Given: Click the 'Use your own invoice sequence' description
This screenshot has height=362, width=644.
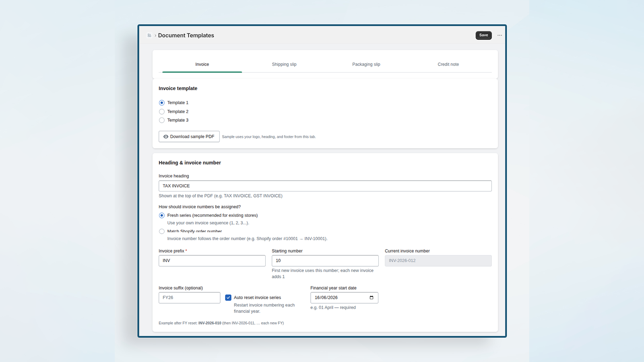Looking at the screenshot, I should pyautogui.click(x=208, y=223).
